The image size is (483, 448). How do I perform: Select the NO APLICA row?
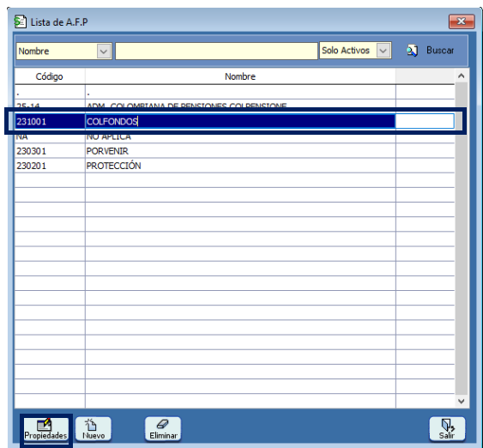235,137
